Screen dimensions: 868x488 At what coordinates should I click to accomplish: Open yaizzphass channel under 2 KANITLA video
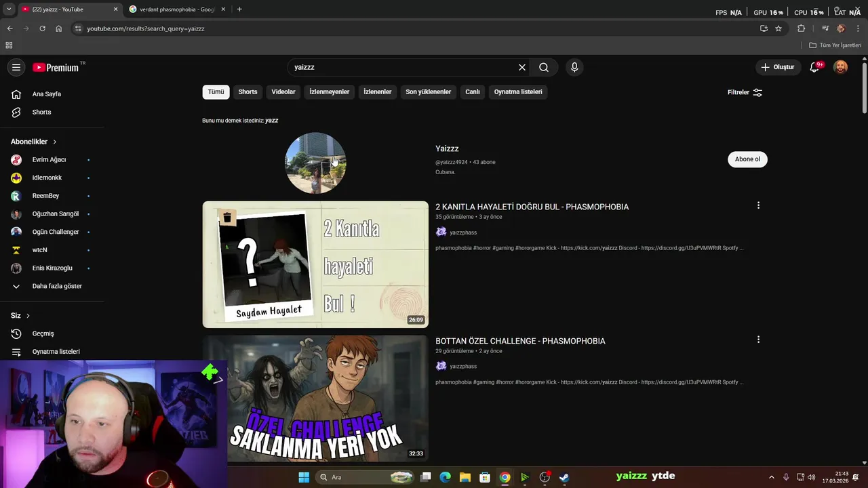pos(463,232)
